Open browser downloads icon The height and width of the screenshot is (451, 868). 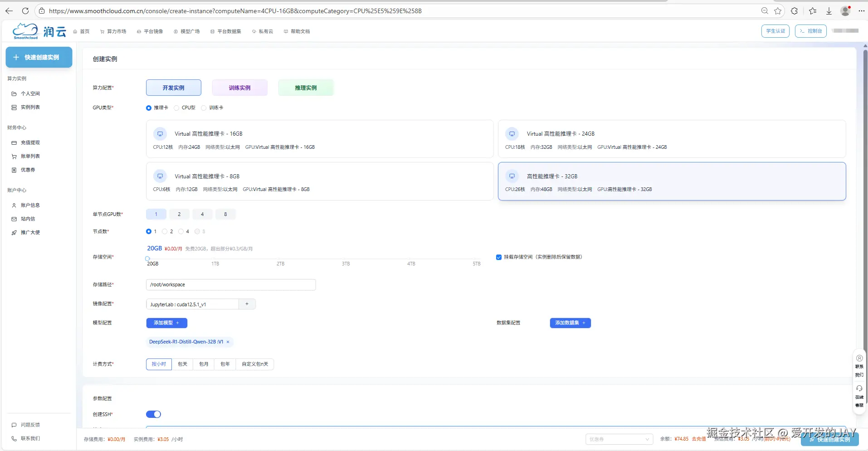tap(829, 11)
